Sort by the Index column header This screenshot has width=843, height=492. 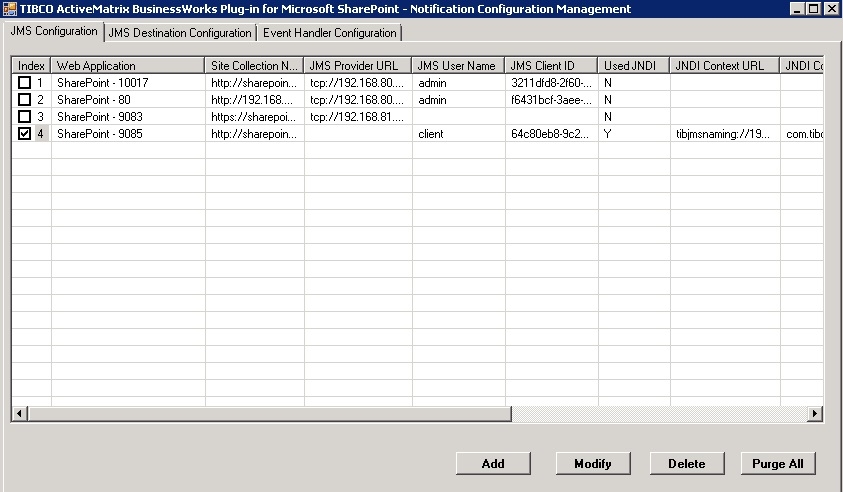[31, 66]
